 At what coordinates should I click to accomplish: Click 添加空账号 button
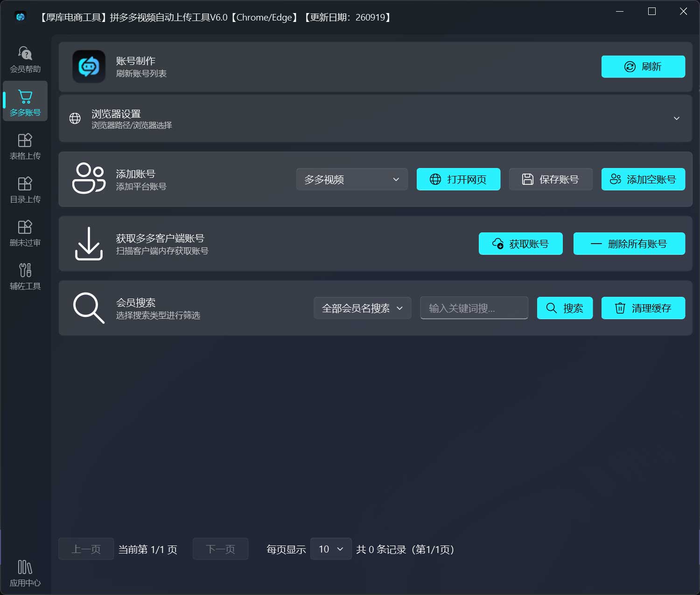pyautogui.click(x=643, y=179)
